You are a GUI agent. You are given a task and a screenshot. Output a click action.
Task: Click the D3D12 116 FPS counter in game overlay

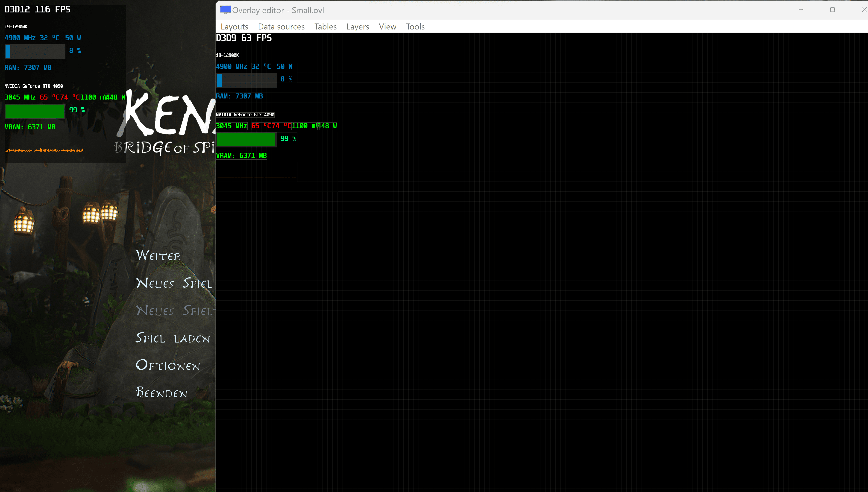point(38,9)
